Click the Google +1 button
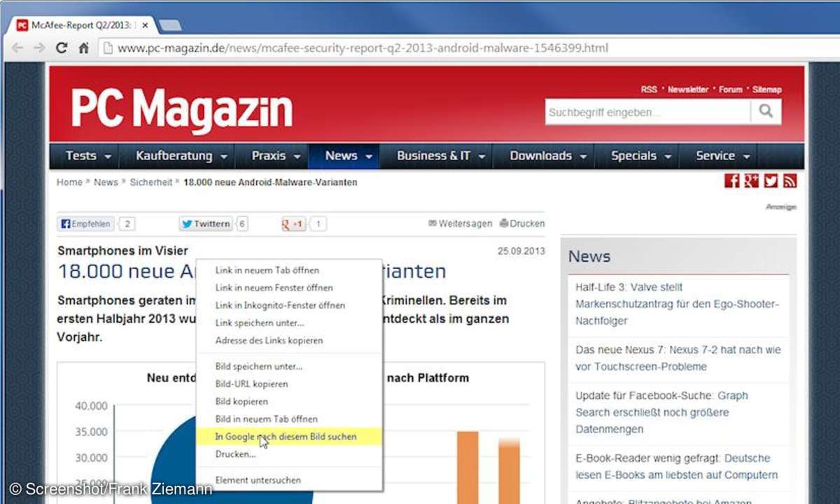This screenshot has height=504, width=840. (294, 224)
